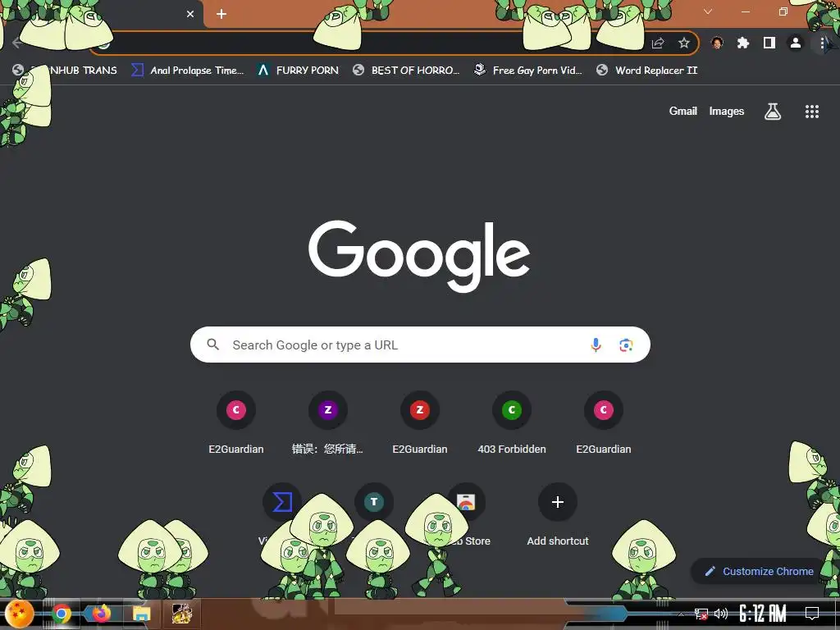
Task: Open the Chrome profile icon
Action: click(x=796, y=43)
